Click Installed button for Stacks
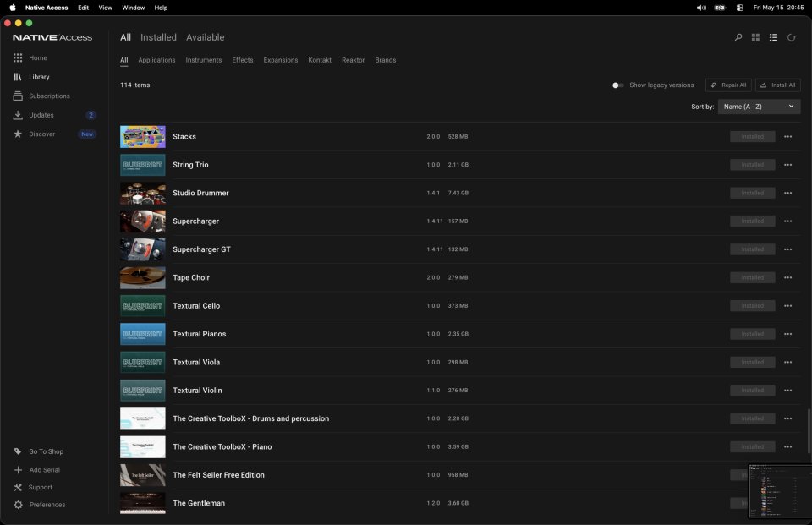Screen dimensions: 812x525 753,137
